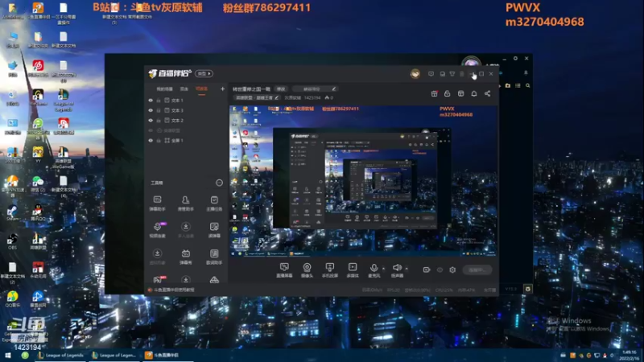Viewport: 644px width, 362px height.
Task: Open the danmaku show tool (弹幕秀)
Action: tap(186, 257)
